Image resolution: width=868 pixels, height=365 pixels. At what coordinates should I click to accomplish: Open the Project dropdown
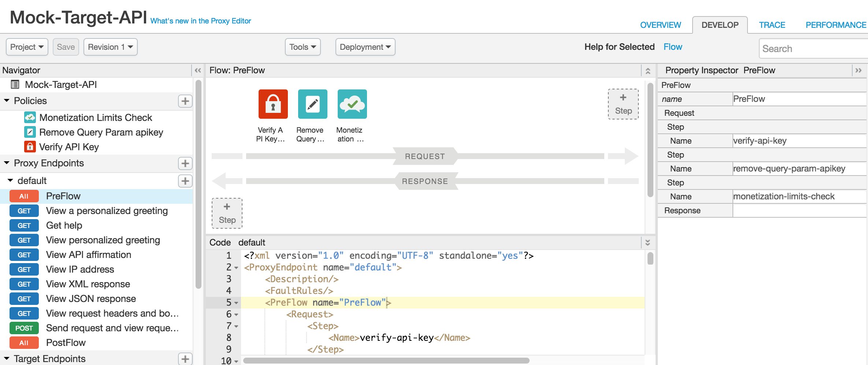[x=27, y=47]
